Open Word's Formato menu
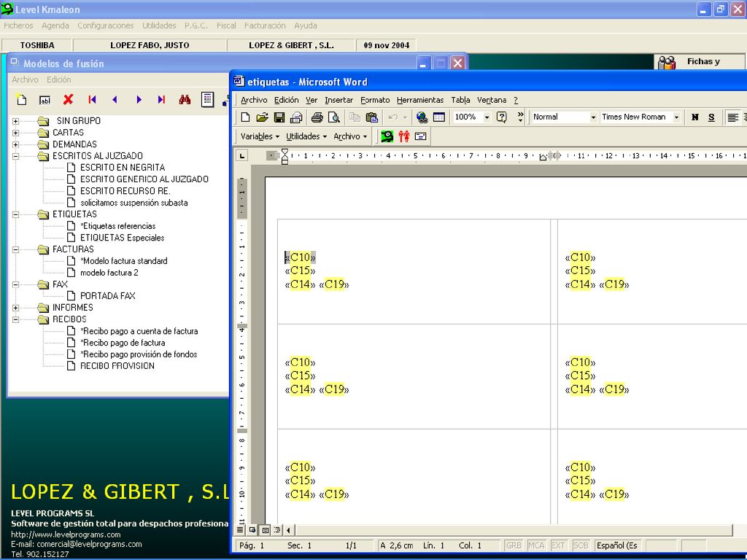This screenshot has height=560, width=747. (375, 100)
